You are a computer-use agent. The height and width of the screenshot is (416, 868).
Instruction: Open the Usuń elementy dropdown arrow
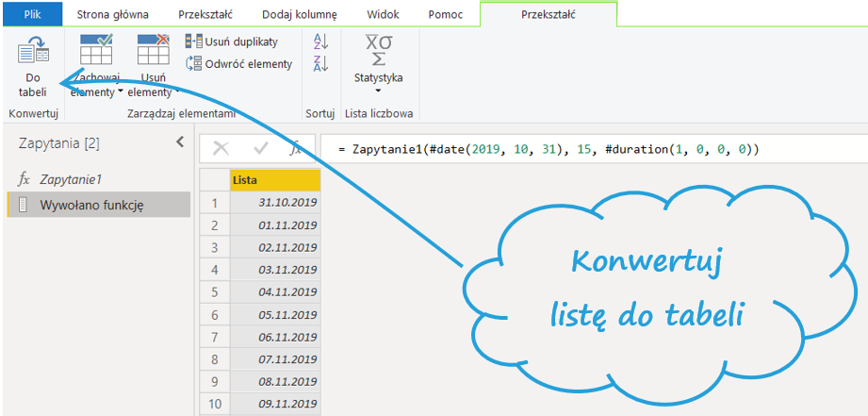point(177,92)
